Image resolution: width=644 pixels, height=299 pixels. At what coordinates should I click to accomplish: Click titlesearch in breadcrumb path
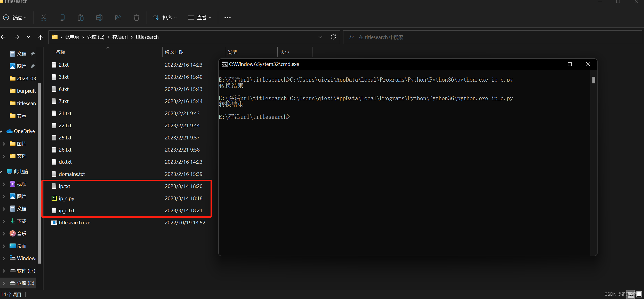click(x=147, y=37)
